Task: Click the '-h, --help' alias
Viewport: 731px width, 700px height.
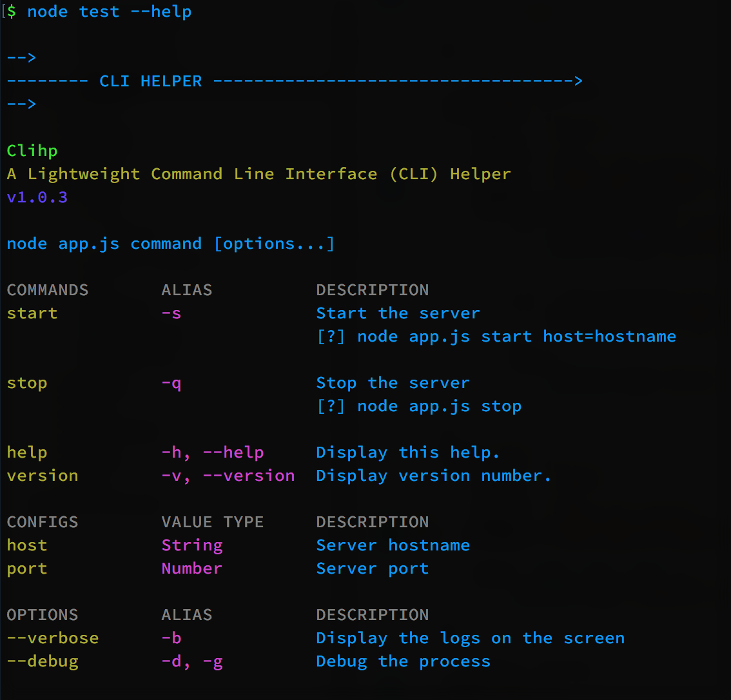Action: (213, 452)
